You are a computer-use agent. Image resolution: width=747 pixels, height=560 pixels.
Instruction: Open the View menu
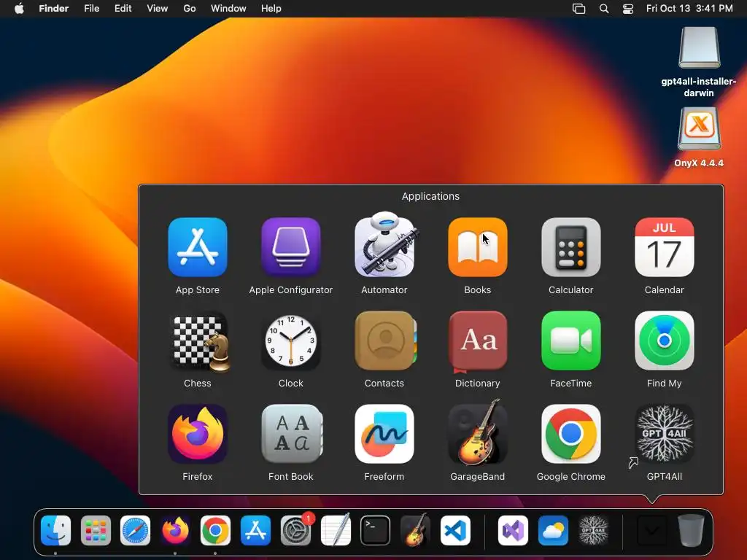point(158,9)
